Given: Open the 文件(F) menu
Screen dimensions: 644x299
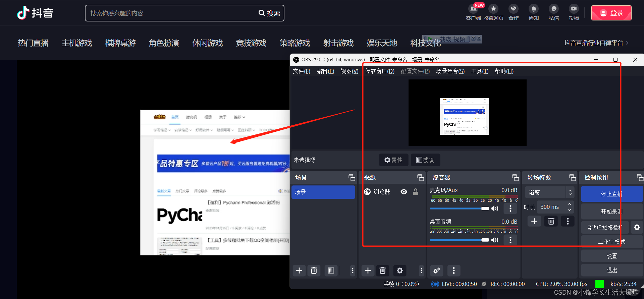Looking at the screenshot, I should point(302,71).
